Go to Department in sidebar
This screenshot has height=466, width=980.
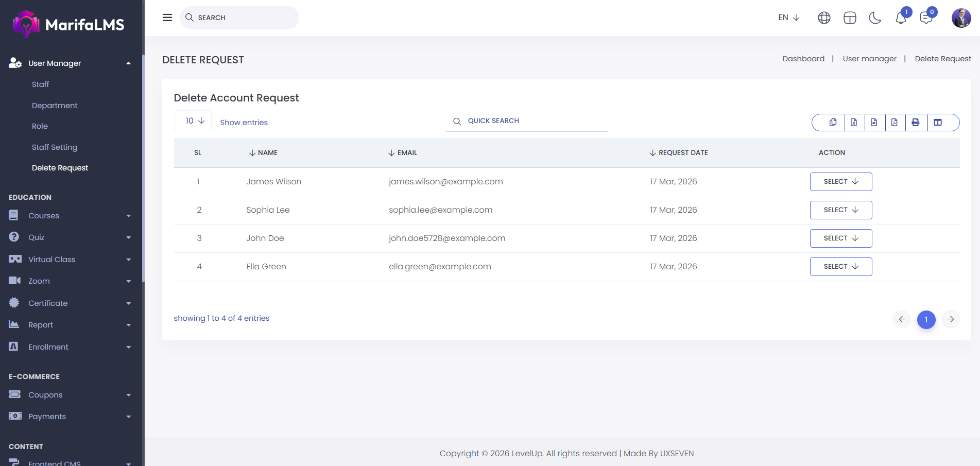(x=55, y=106)
